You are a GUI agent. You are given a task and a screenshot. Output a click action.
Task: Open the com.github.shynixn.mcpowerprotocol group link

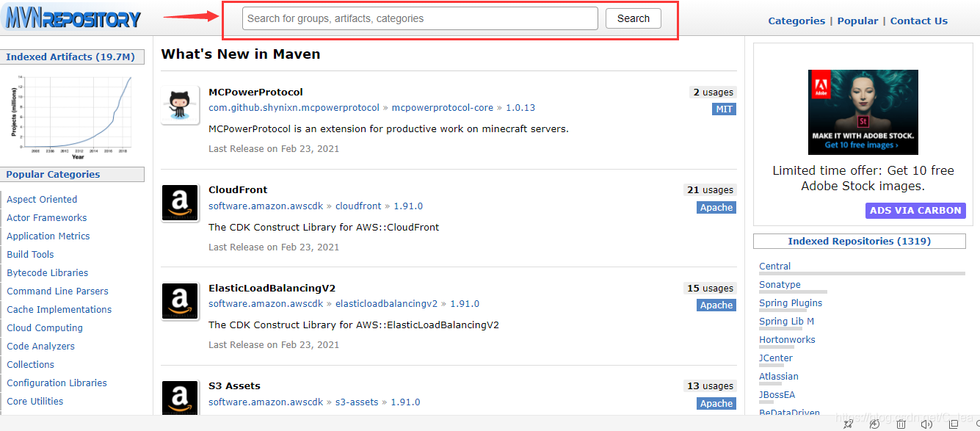(294, 107)
